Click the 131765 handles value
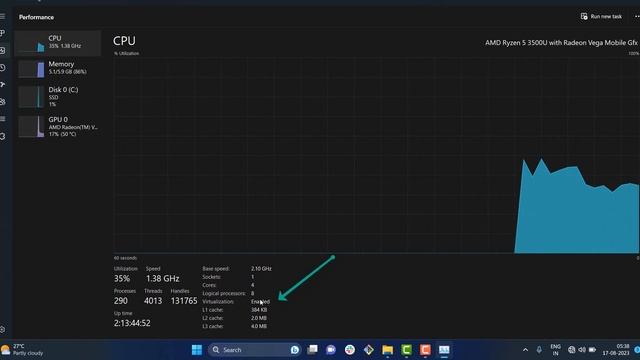 click(x=184, y=301)
